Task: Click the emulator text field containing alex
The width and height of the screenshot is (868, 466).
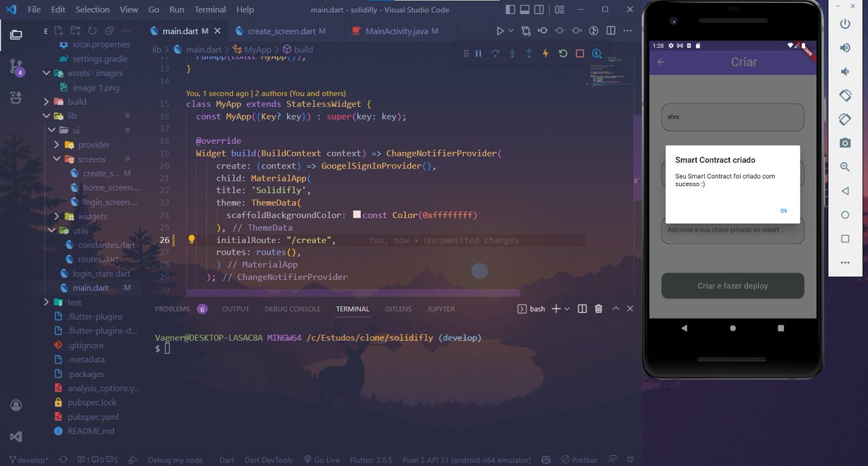Action: tap(733, 116)
